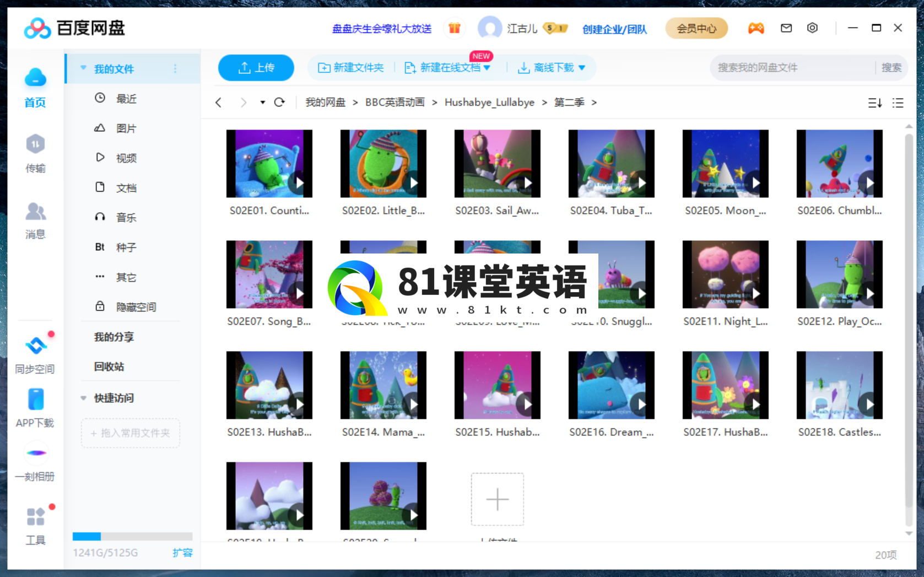The height and width of the screenshot is (577, 924).
Task: Click the plus tile to upload files
Action: pyautogui.click(x=497, y=499)
